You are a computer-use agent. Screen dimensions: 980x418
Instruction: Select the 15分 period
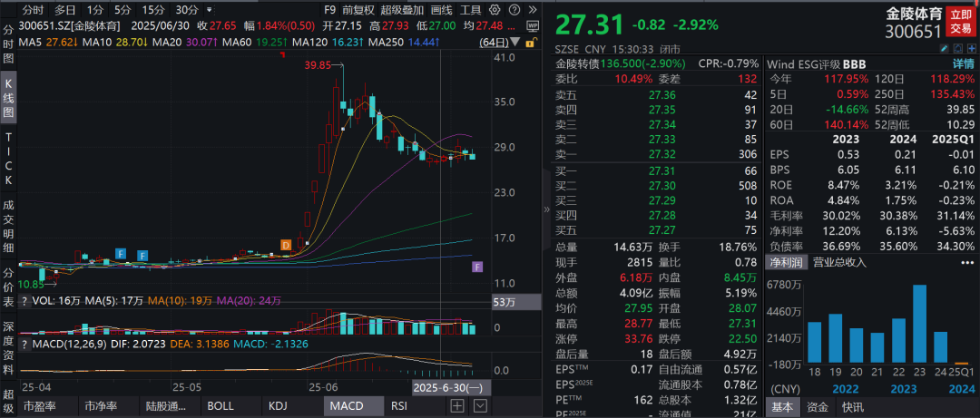pyautogui.click(x=152, y=10)
